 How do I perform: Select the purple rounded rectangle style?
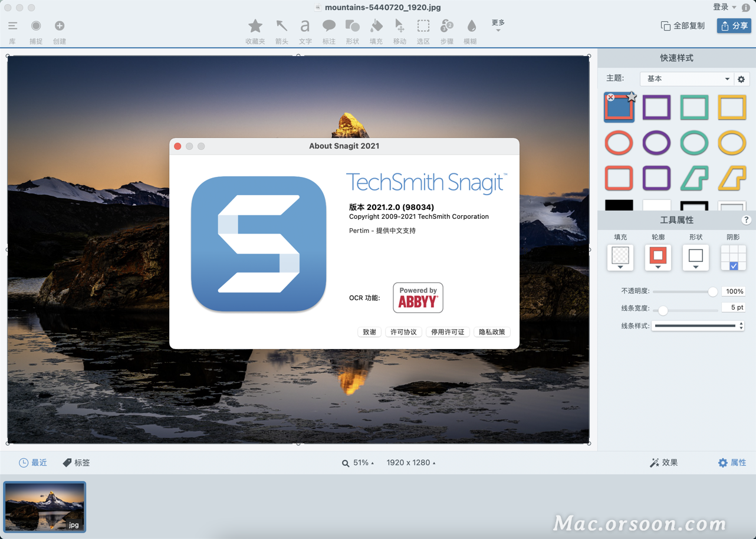click(656, 178)
